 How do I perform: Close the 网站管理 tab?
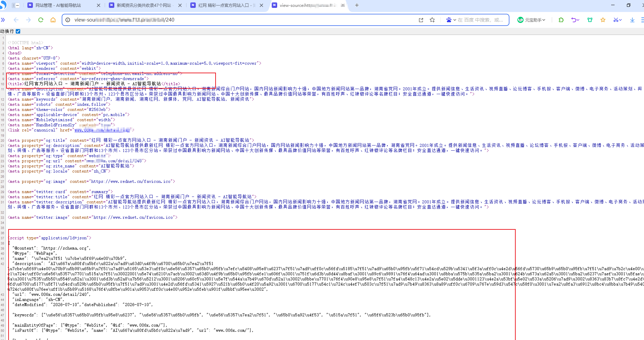(x=99, y=5)
